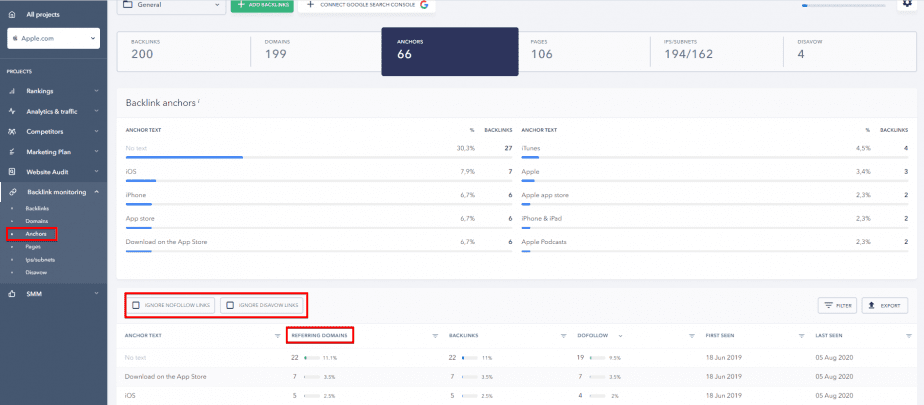Switch to the Domains 199 tab
924x405 pixels.
point(316,50)
